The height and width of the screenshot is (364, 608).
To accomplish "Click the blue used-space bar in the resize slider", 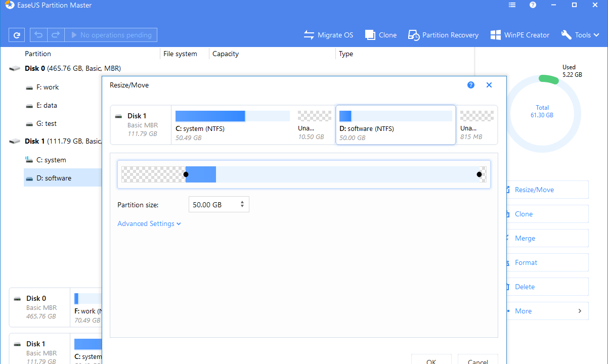I will point(201,174).
